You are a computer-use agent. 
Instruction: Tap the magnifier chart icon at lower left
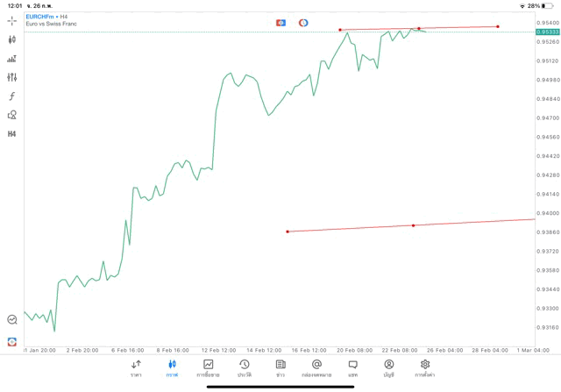pyautogui.click(x=12, y=320)
